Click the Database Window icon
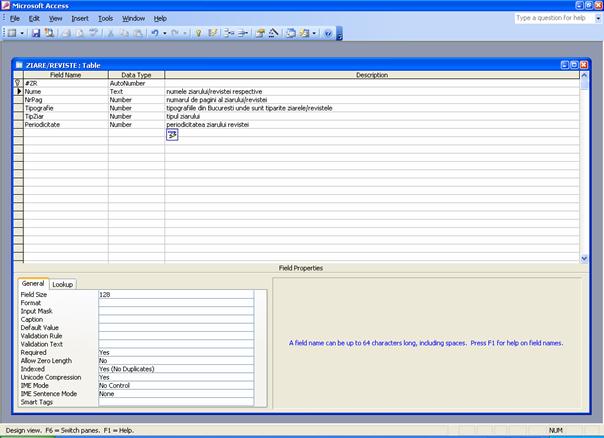The image size is (604, 438). [x=291, y=33]
